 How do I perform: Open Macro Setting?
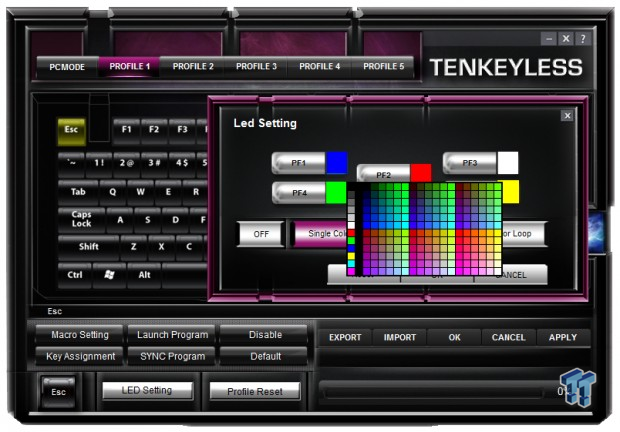[80, 335]
